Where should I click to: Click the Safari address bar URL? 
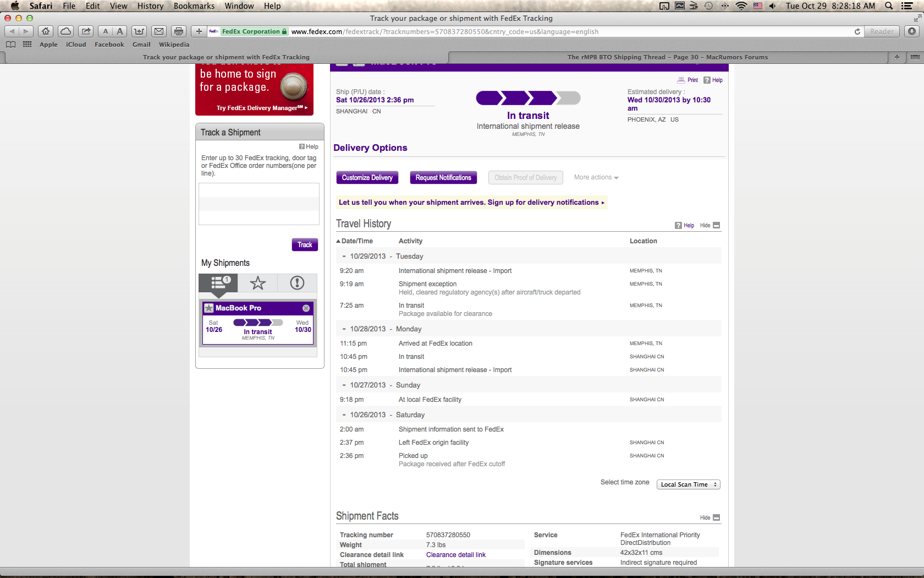tap(445, 32)
